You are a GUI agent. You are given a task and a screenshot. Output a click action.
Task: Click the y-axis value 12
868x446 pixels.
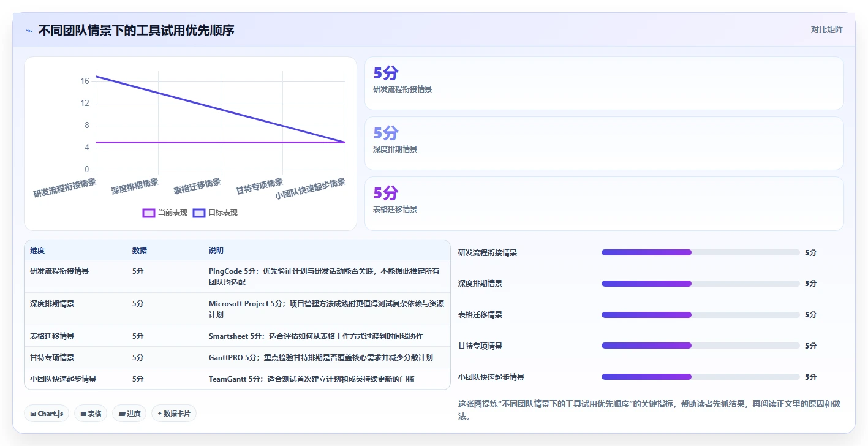click(x=85, y=104)
